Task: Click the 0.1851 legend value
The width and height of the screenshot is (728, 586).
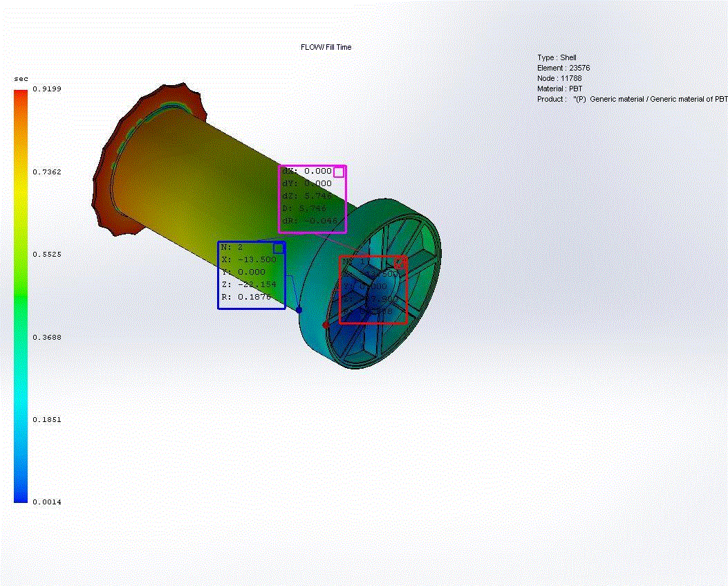Action: pos(47,420)
